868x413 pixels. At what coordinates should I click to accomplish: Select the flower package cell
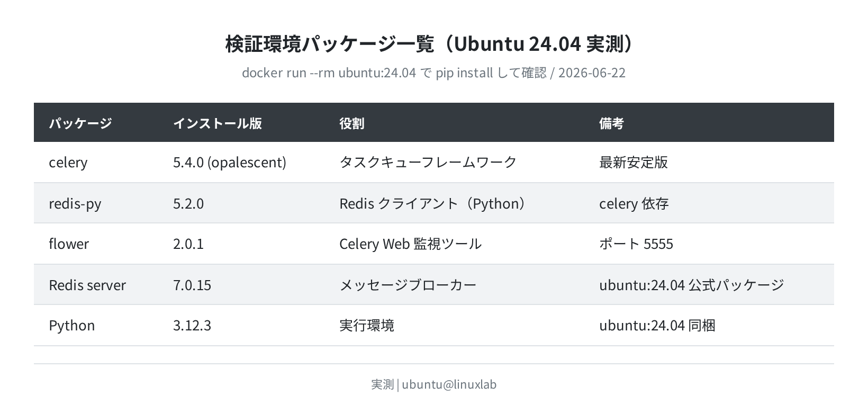coord(69,244)
